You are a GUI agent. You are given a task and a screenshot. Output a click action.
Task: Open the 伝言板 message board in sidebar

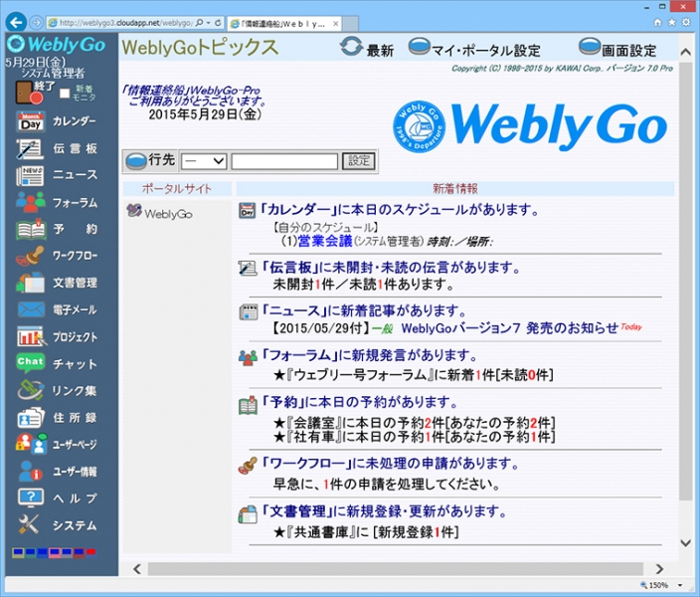(57, 149)
